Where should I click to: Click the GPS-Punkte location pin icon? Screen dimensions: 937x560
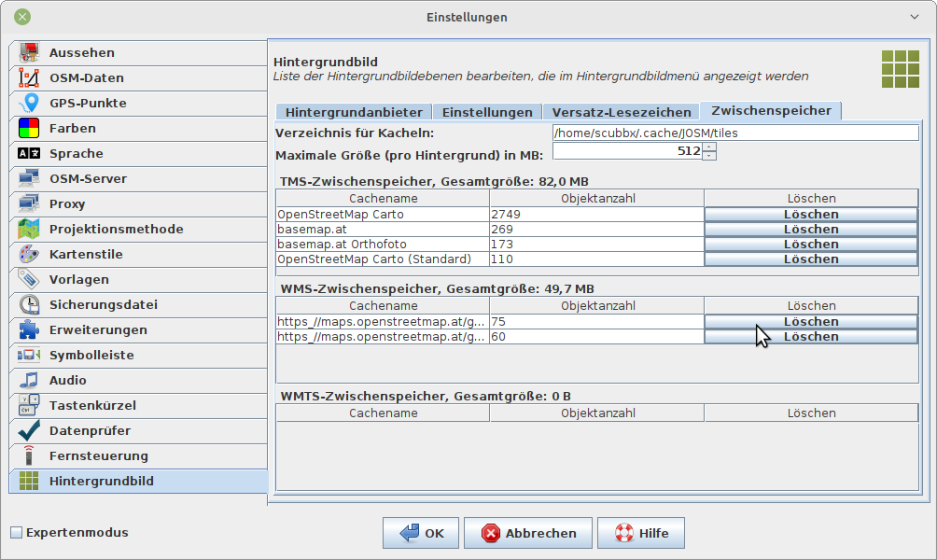pyautogui.click(x=30, y=104)
